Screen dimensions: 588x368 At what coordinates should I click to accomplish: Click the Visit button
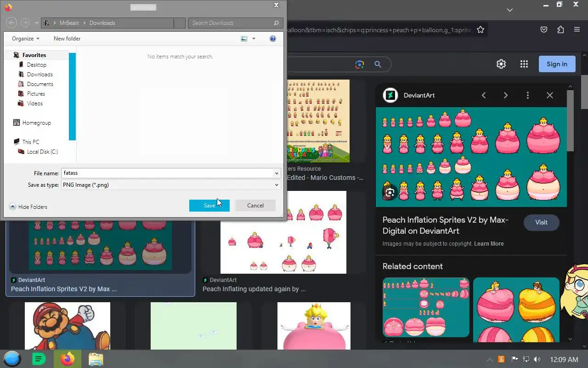(541, 223)
